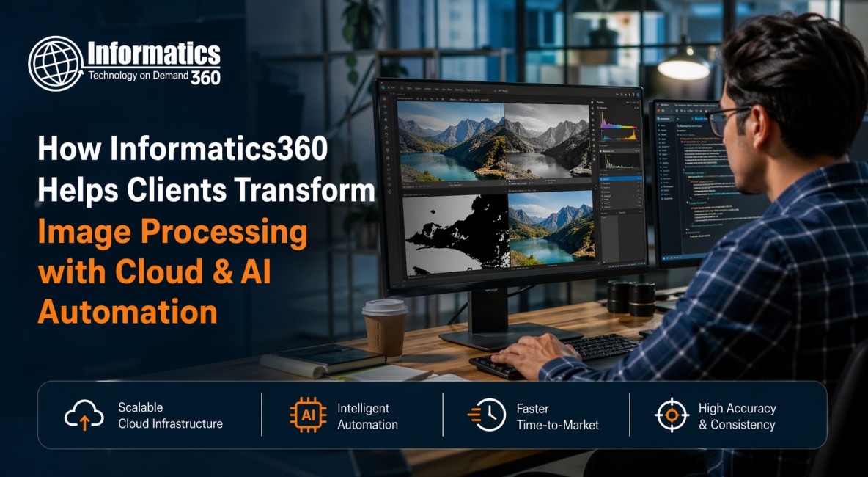Image resolution: width=868 pixels, height=477 pixels.
Task: Open the Scalable Cloud Infrastructure label
Action: [170, 415]
